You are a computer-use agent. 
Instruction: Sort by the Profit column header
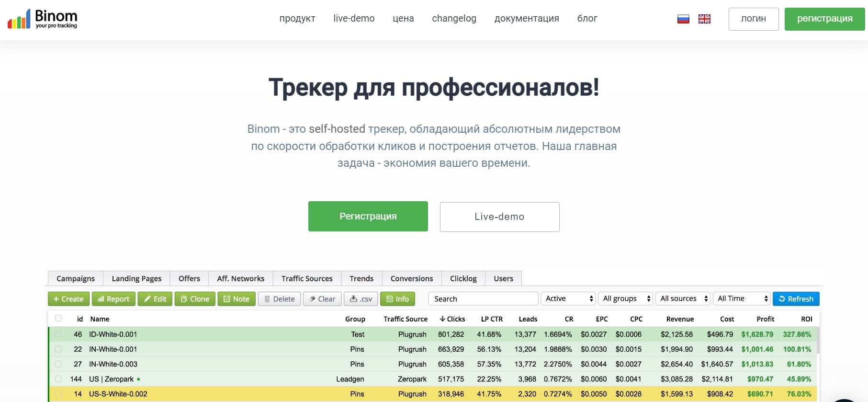coord(765,319)
